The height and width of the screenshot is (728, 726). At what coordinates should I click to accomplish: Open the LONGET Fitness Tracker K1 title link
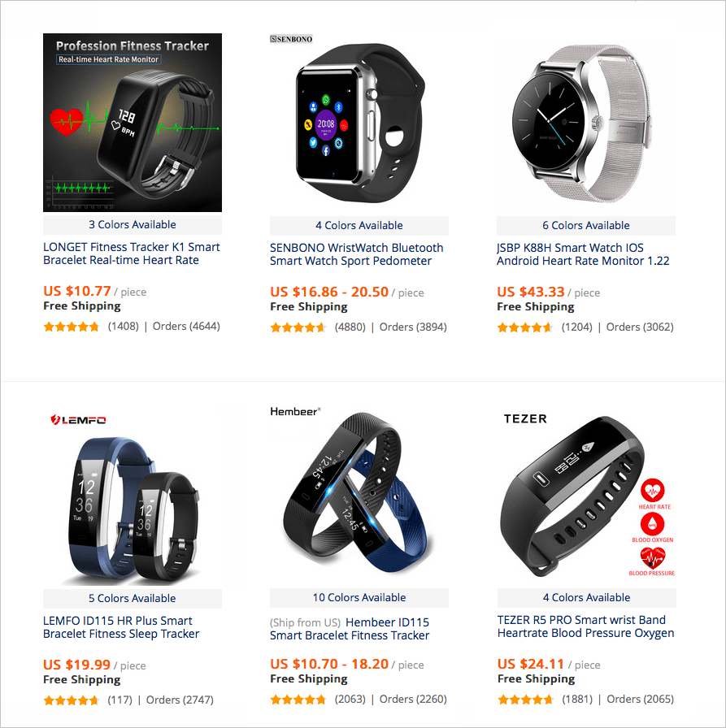pos(132,253)
